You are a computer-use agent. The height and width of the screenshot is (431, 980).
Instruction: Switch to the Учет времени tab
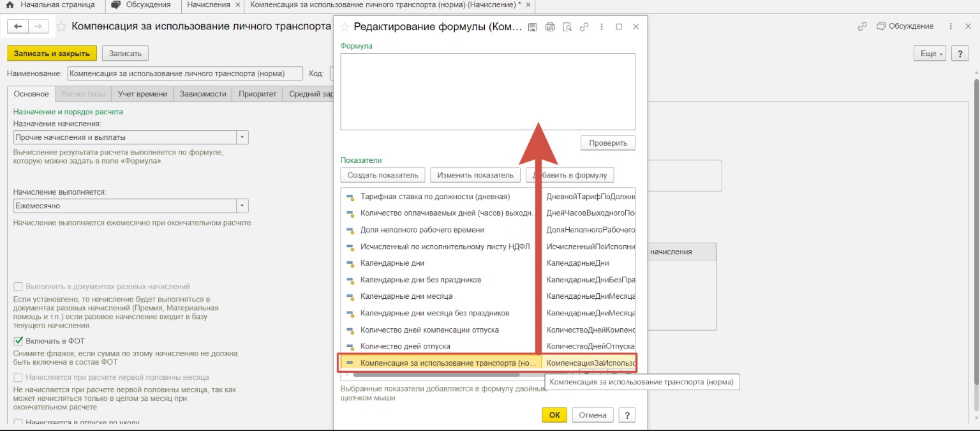pyautogui.click(x=142, y=94)
